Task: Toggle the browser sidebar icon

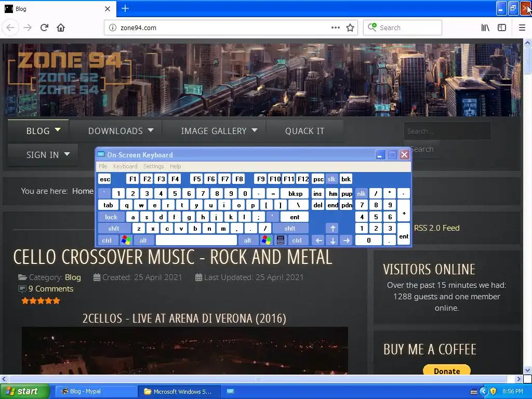Action: click(x=502, y=28)
